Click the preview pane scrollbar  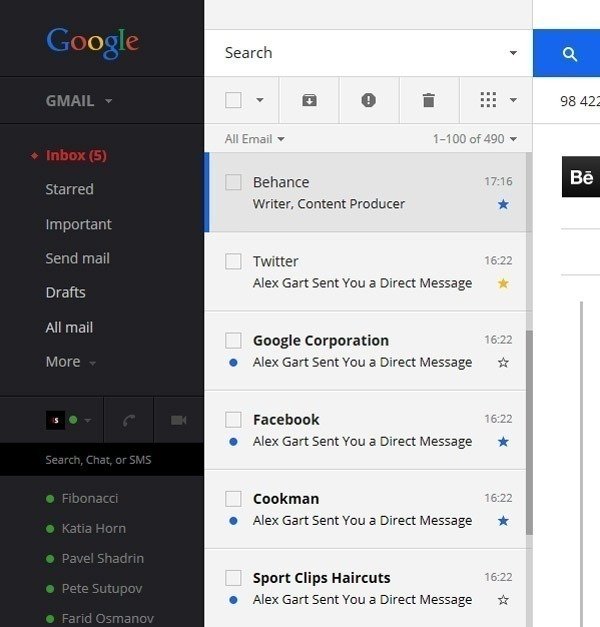(581, 464)
